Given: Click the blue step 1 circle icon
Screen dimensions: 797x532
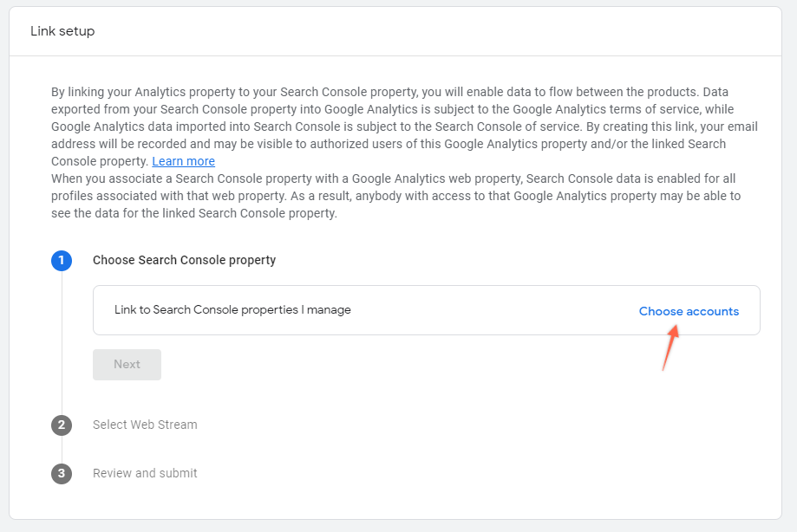Looking at the screenshot, I should tap(62, 261).
